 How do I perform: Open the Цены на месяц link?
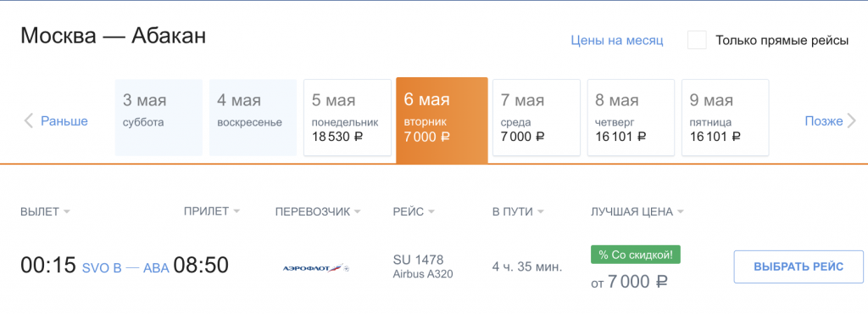(x=617, y=41)
